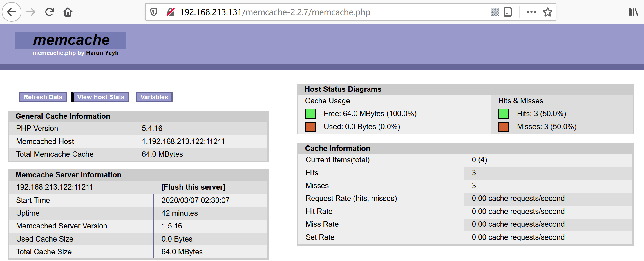Image resolution: width=644 pixels, height=261 pixels.
Task: Click the green Free cache usage swatch
Action: tap(311, 114)
